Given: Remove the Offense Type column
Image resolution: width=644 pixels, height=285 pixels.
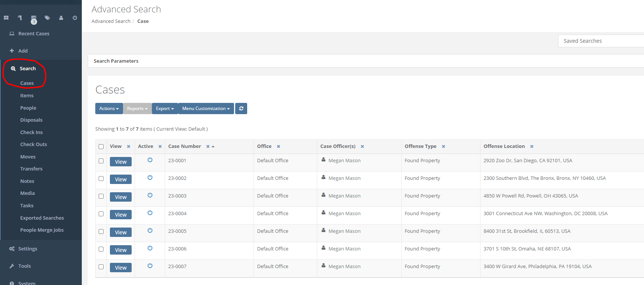Looking at the screenshot, I should tap(443, 146).
